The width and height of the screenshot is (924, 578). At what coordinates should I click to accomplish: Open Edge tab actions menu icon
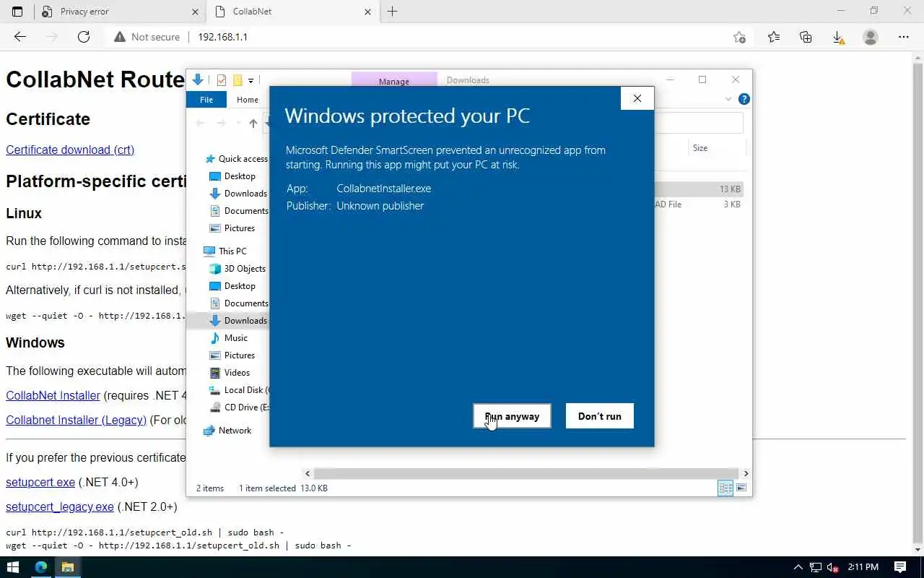pos(17,12)
